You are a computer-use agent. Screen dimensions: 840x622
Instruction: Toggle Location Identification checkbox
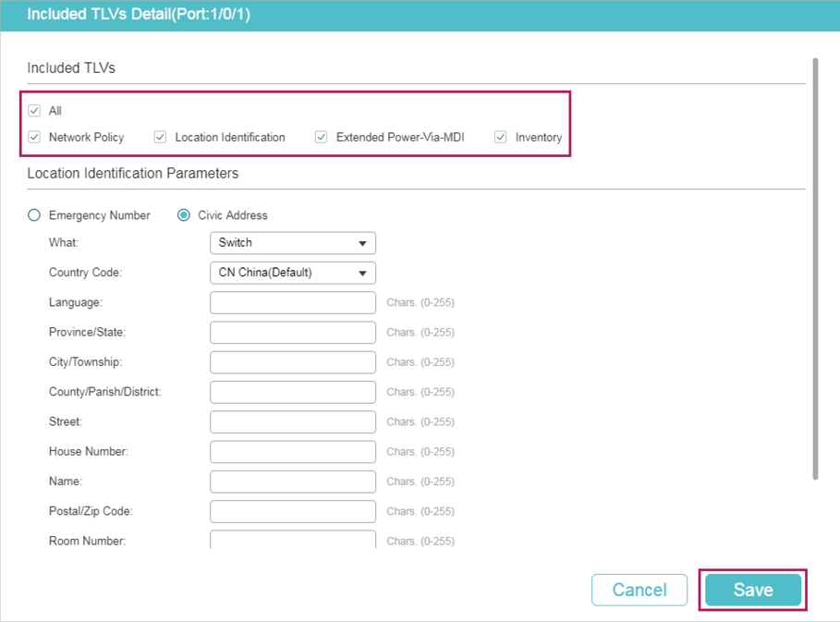[x=160, y=137]
